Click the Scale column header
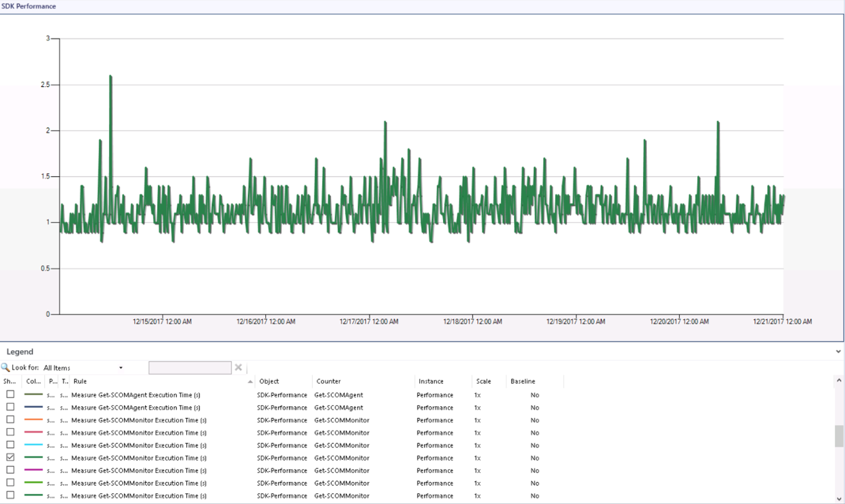This screenshot has height=504, width=845. tap(483, 381)
